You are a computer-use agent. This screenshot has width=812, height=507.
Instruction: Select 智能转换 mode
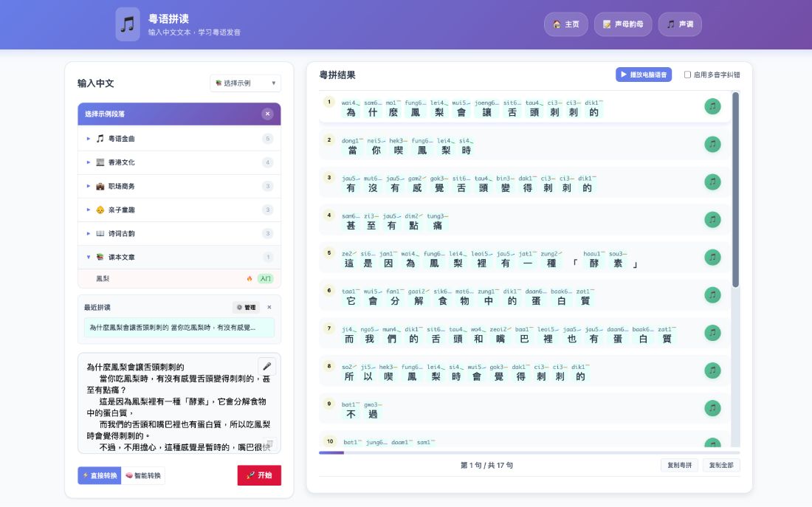[143, 475]
